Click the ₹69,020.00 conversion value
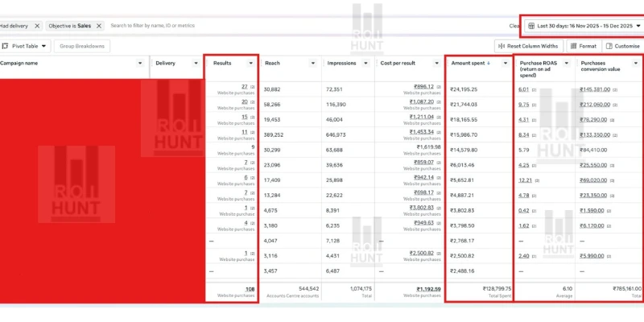644x322 pixels. (593, 180)
